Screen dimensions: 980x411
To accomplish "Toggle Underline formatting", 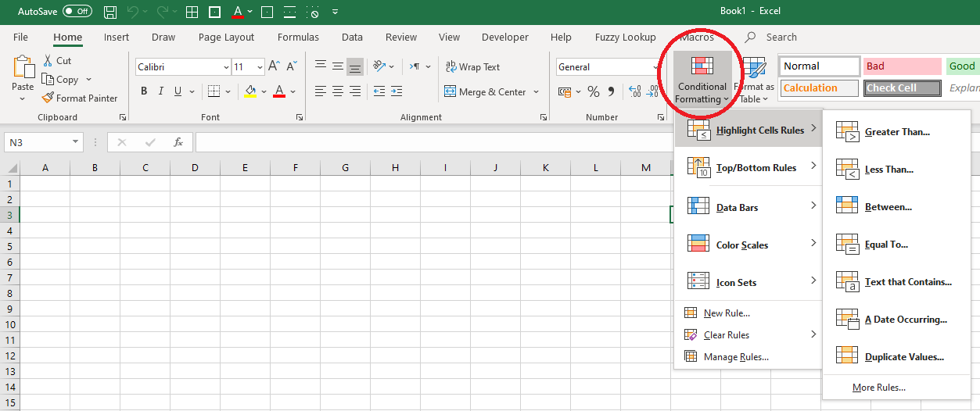I will click(178, 91).
